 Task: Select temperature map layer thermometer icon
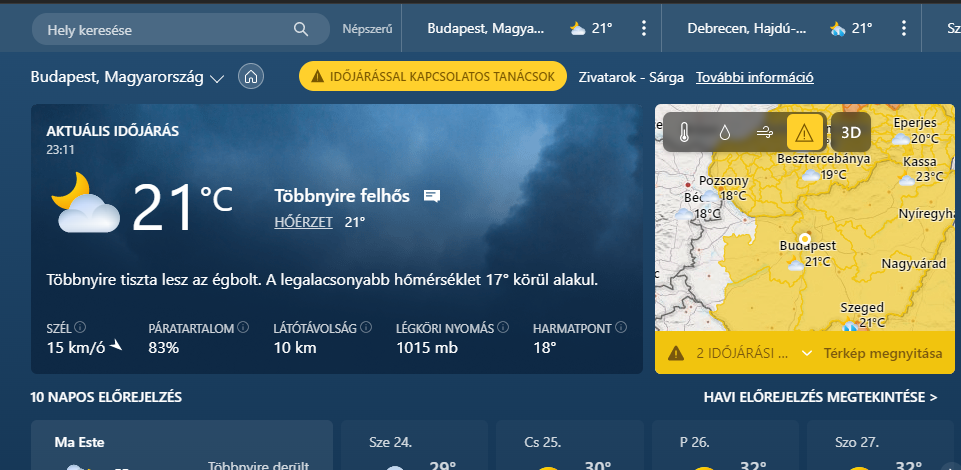coord(684,132)
